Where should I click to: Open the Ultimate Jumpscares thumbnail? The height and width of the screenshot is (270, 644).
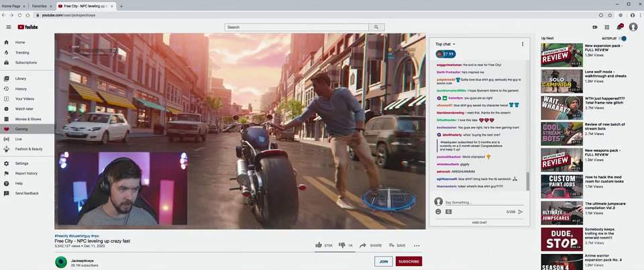pos(561,212)
